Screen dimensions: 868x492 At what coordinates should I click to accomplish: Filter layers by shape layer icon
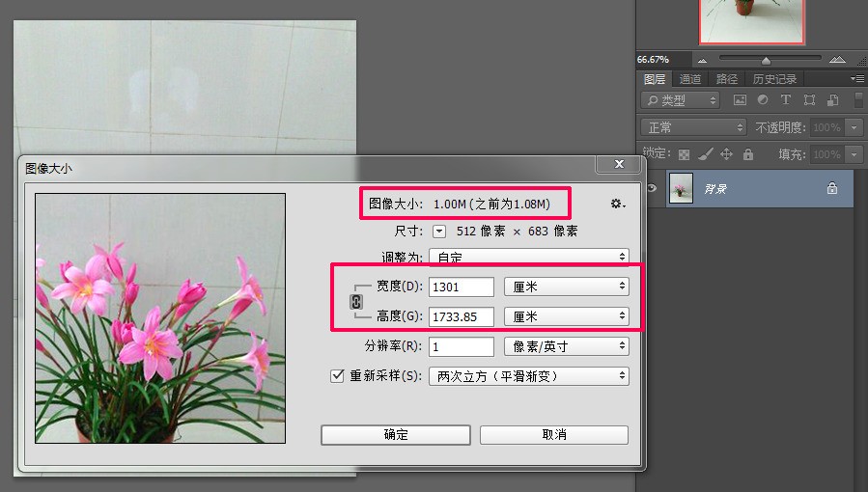click(809, 100)
